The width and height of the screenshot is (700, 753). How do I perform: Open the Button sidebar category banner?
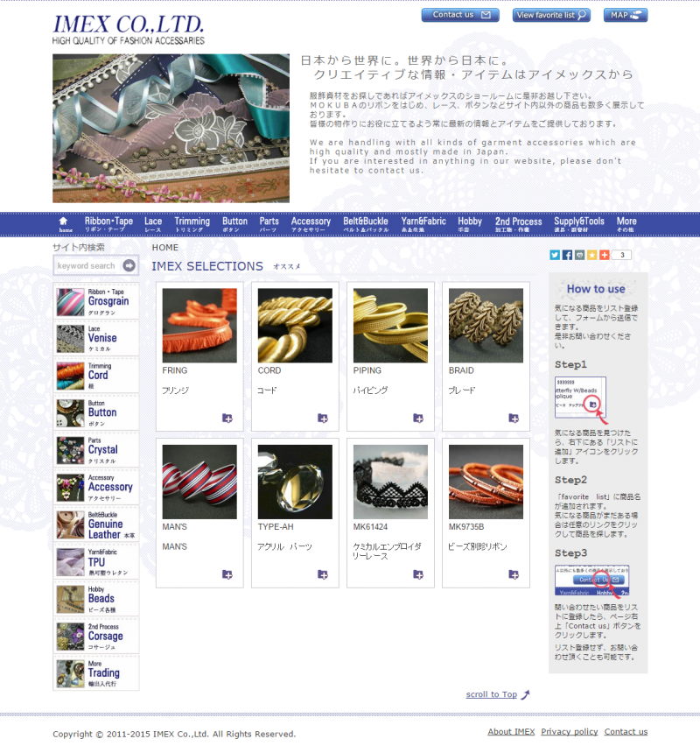(x=96, y=412)
